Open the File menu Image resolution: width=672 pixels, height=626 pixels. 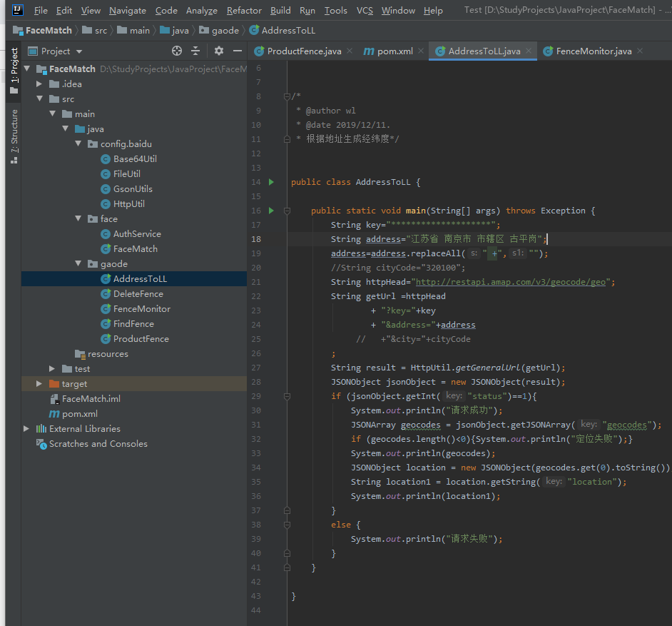tap(41, 10)
